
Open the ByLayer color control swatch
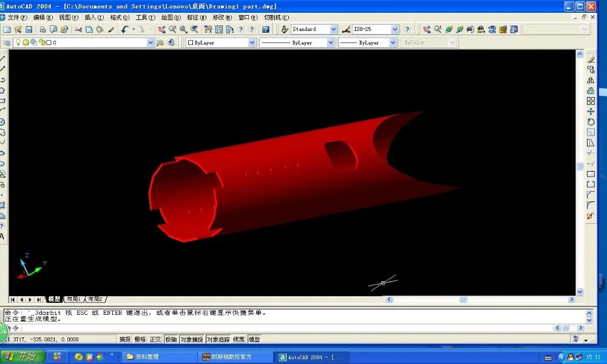(x=221, y=42)
